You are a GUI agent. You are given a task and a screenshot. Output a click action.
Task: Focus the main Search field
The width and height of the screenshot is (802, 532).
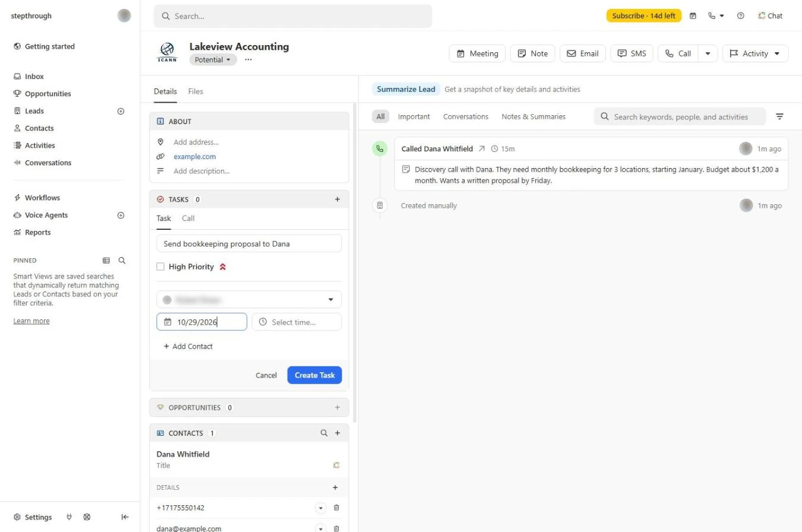point(293,16)
